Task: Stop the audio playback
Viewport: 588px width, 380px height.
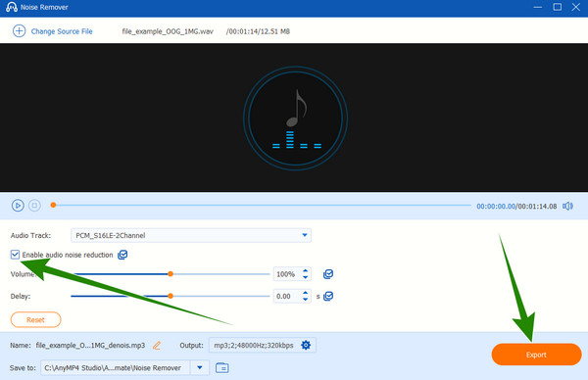Action: pyautogui.click(x=34, y=206)
